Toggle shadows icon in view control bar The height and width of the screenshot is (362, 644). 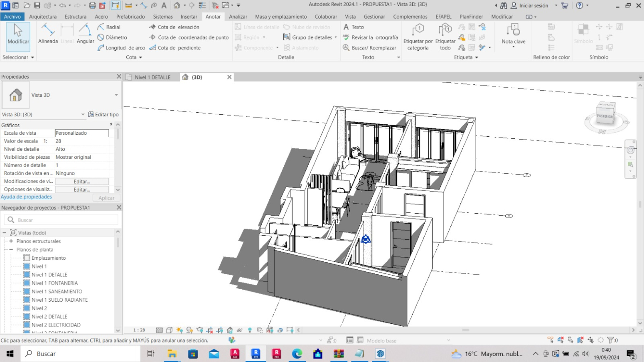pos(189,330)
